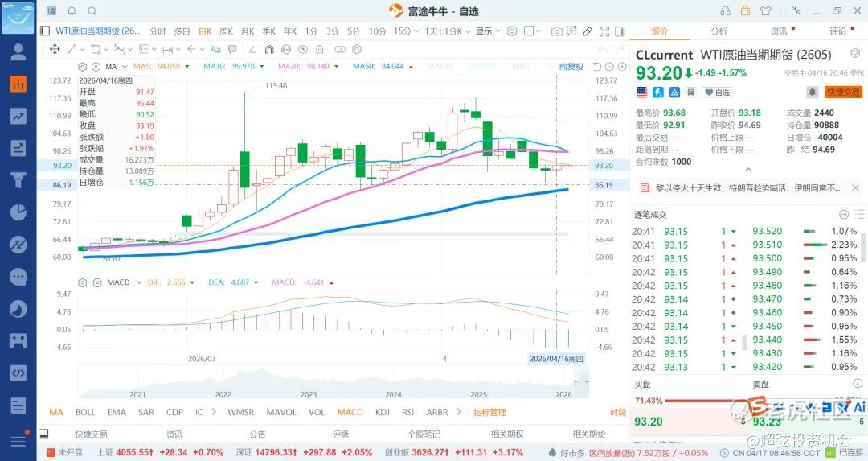Open the hamburger menu at sidebar bottom
This screenshot has width=868, height=461.
click(x=18, y=441)
